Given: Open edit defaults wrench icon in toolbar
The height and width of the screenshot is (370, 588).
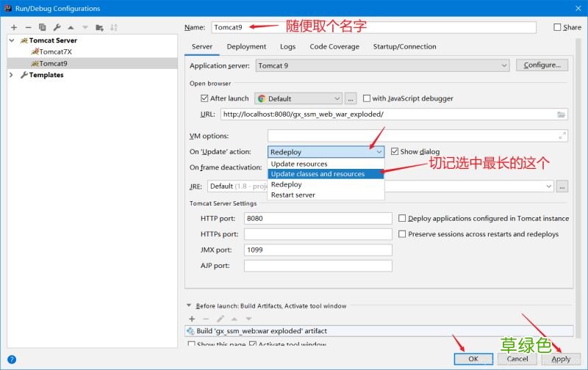Looking at the screenshot, I should point(57,27).
